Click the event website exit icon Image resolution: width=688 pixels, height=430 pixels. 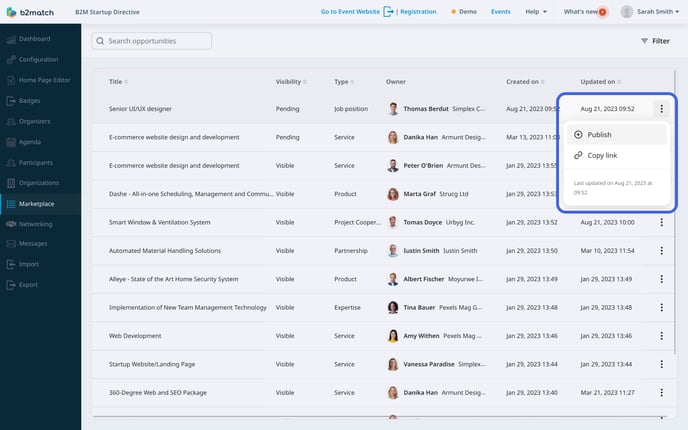point(388,12)
